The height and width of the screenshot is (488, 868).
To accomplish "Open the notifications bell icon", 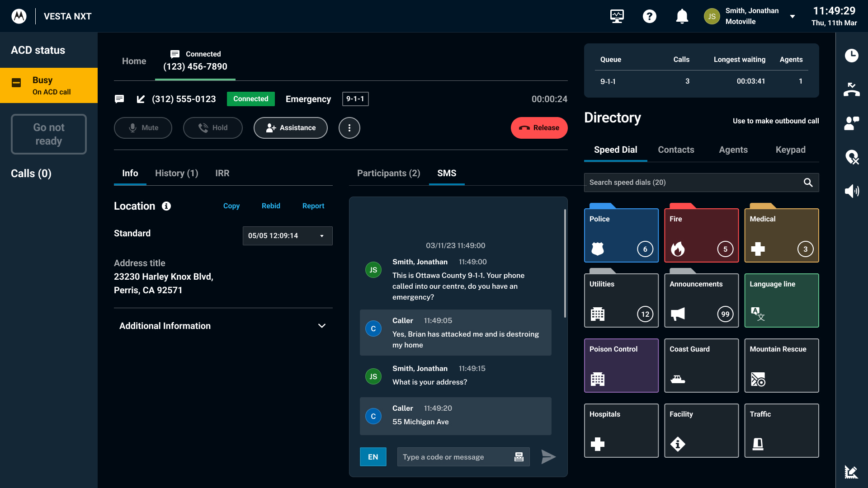I will point(682,16).
